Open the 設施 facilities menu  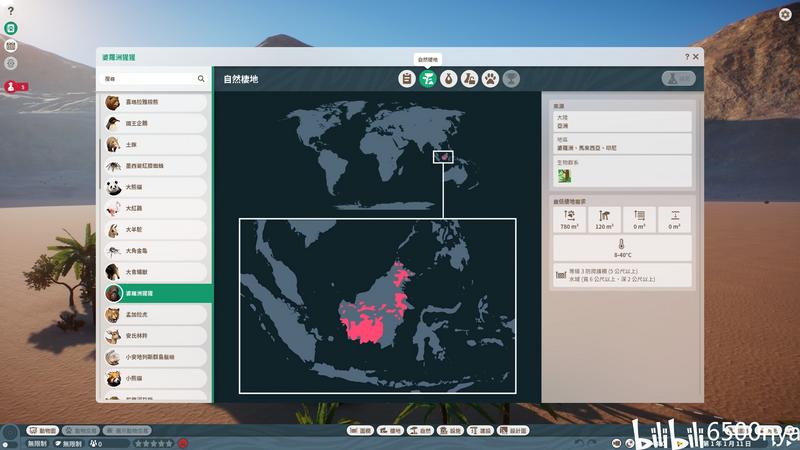(450, 431)
